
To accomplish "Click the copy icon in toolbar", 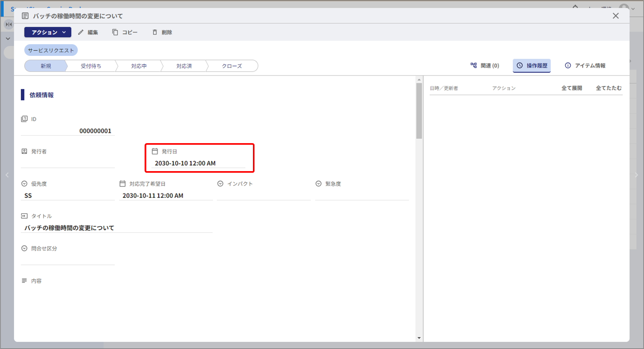I will (115, 32).
